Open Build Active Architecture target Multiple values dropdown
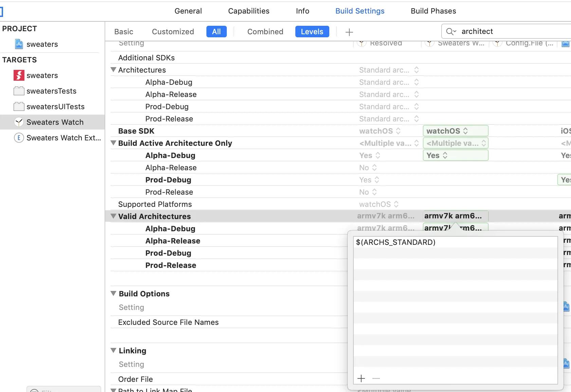571x392 pixels. (456, 143)
